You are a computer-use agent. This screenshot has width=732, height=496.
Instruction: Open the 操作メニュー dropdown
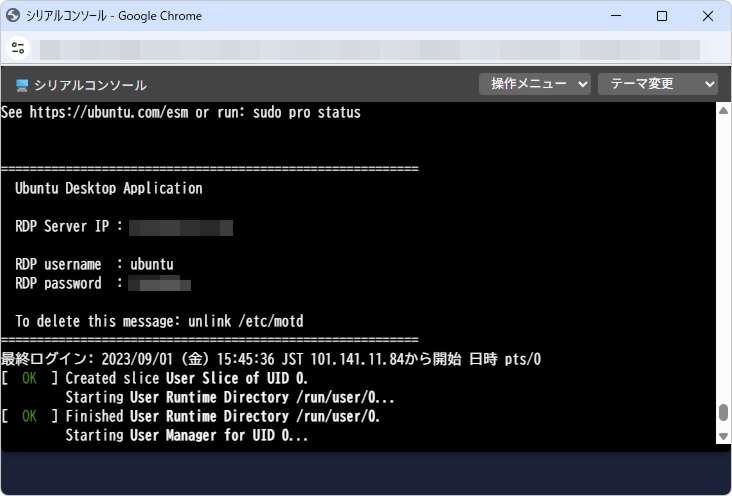[x=535, y=84]
